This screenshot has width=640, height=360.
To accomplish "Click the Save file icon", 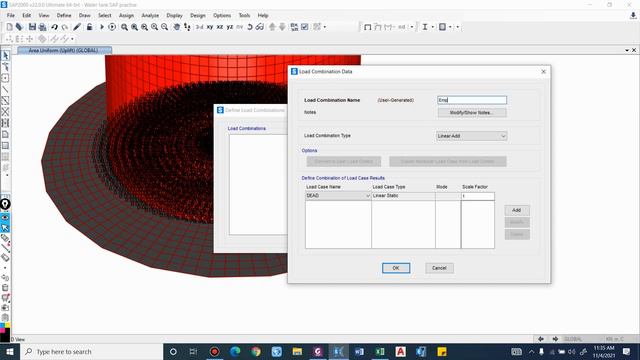I will pos(32,27).
